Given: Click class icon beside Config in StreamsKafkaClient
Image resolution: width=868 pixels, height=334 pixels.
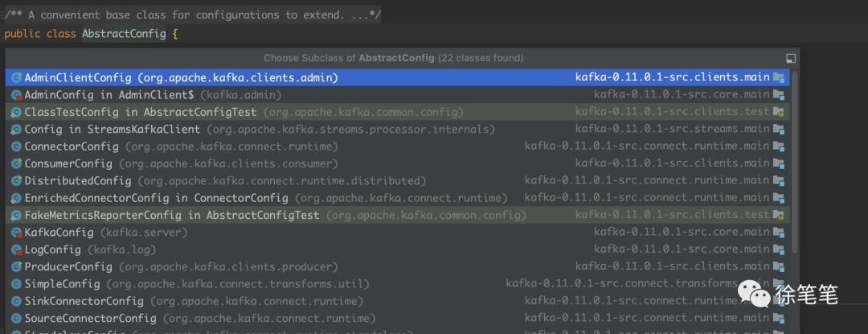Looking at the screenshot, I should pyautogui.click(x=17, y=130).
